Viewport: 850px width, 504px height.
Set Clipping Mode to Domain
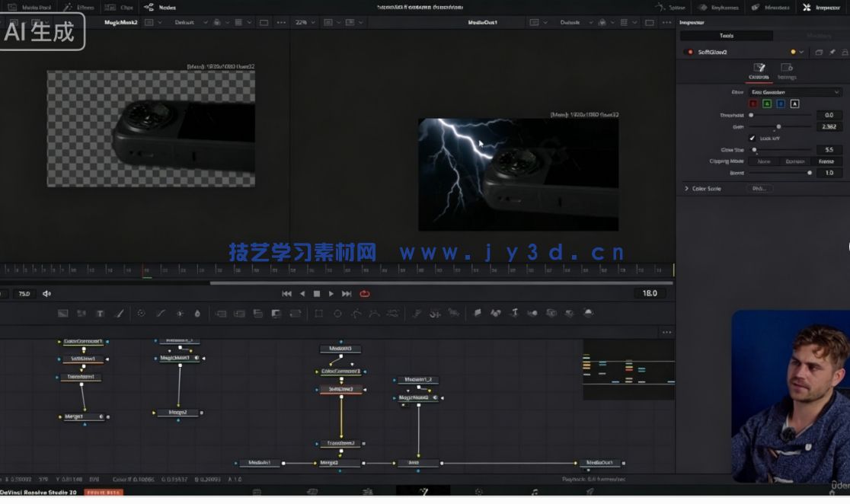[x=795, y=161]
